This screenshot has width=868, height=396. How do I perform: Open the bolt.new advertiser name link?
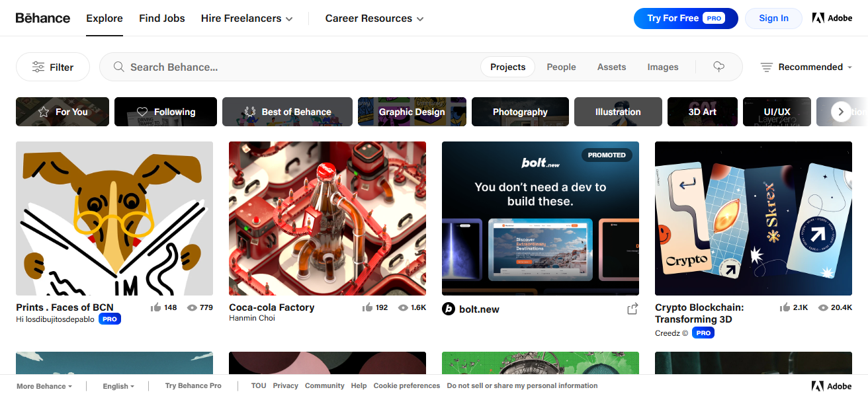tap(479, 309)
